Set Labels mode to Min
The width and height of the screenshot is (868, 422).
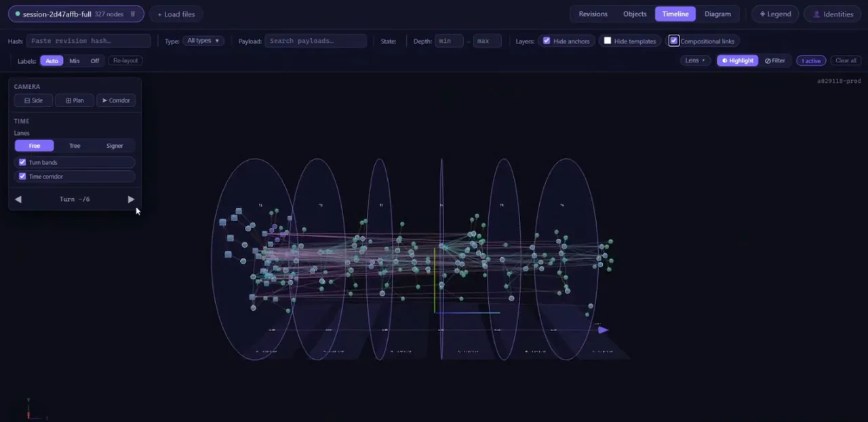click(74, 60)
